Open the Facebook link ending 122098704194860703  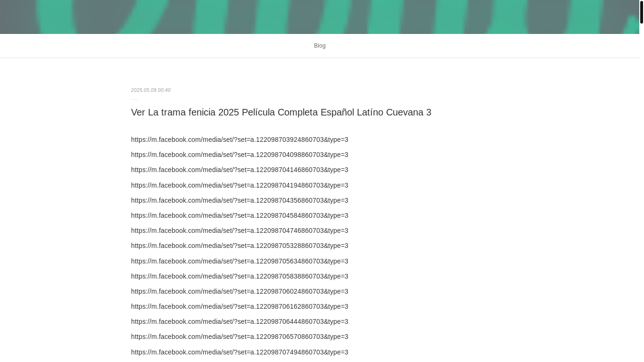click(x=239, y=185)
